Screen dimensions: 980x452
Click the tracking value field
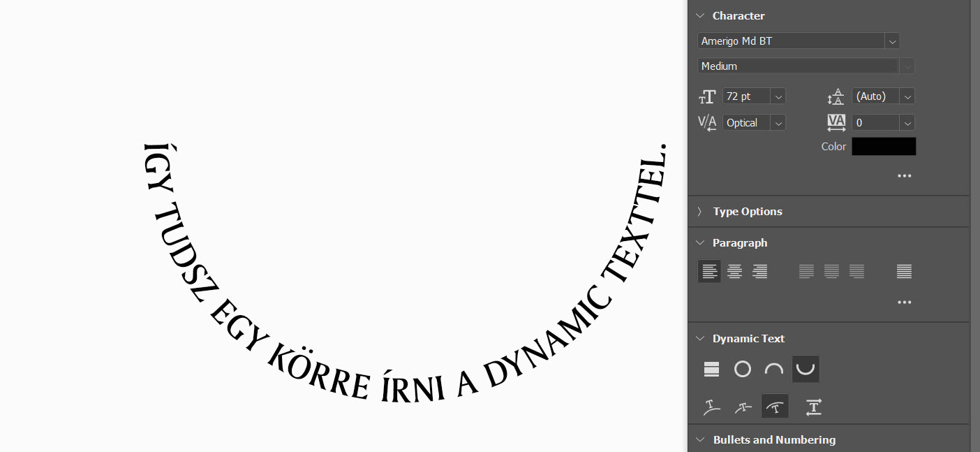pos(875,123)
